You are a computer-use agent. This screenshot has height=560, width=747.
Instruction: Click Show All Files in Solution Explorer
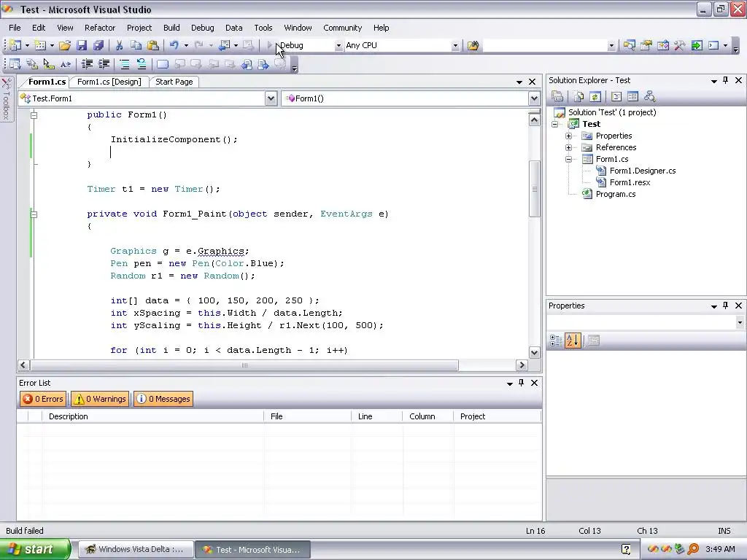(x=578, y=97)
